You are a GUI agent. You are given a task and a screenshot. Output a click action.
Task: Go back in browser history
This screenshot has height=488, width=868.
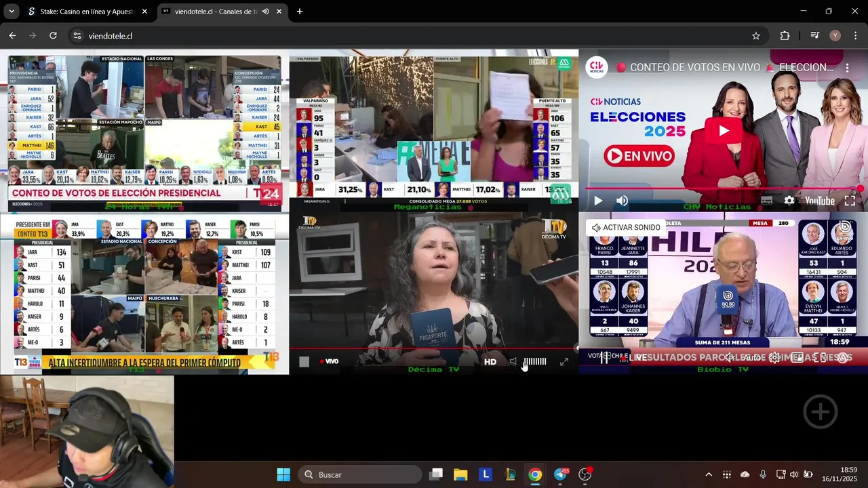12,36
